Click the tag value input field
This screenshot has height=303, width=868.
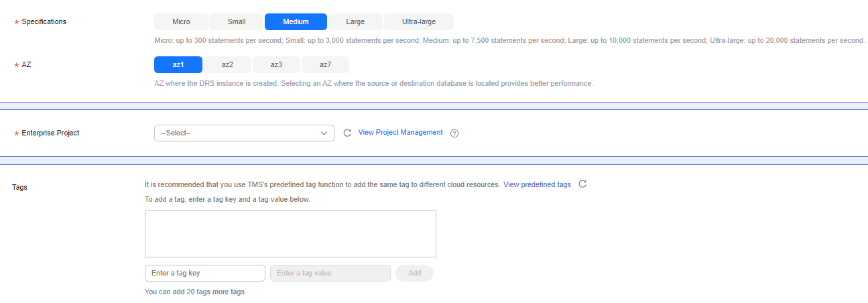[330, 273]
